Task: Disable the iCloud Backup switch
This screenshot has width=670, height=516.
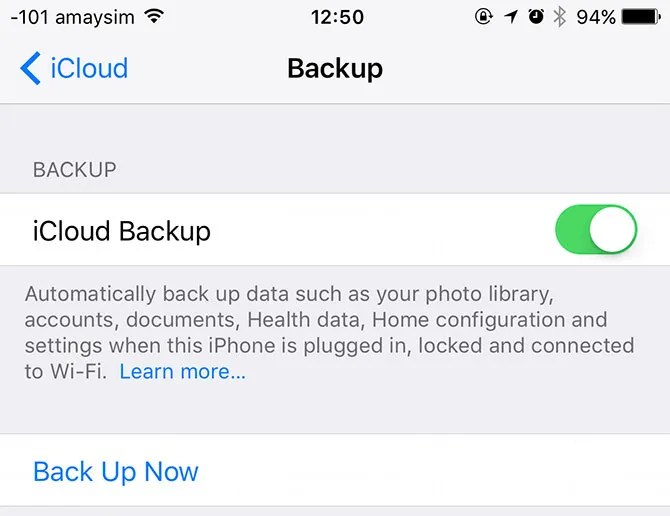Action: click(596, 229)
